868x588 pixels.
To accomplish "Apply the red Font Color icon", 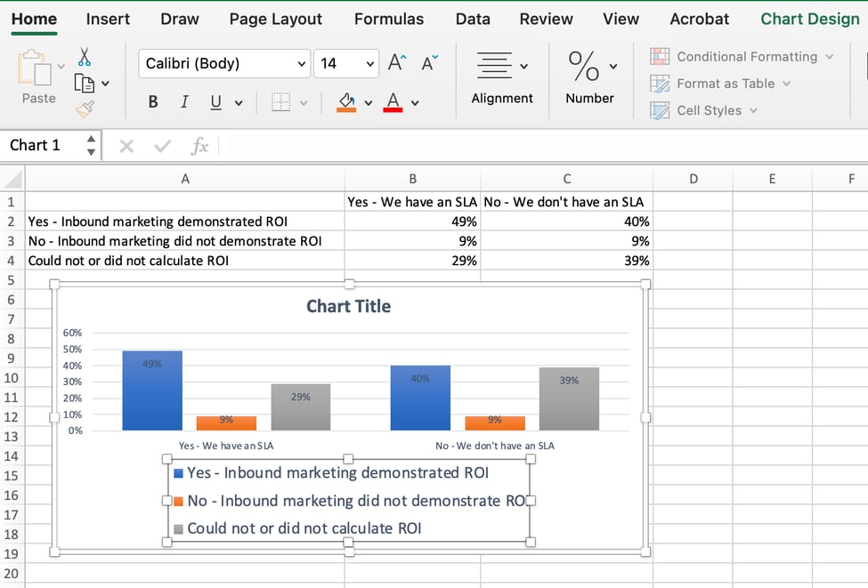I will (x=394, y=101).
